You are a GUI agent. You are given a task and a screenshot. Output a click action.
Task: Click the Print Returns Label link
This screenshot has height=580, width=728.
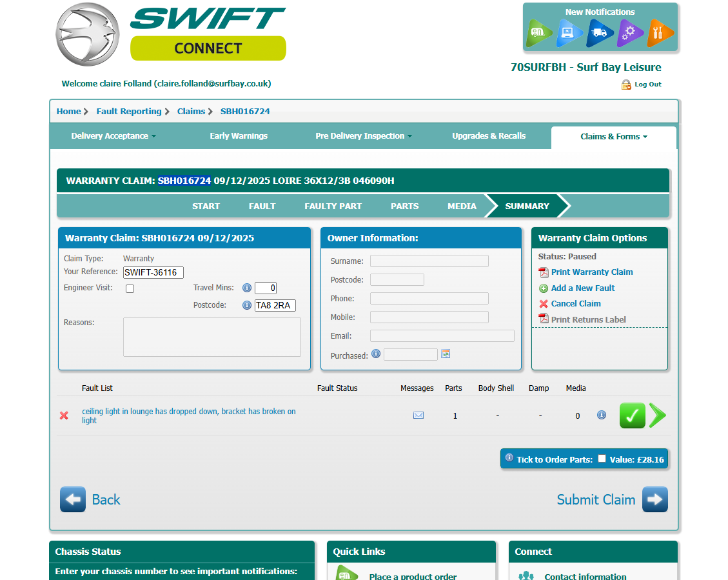(588, 319)
